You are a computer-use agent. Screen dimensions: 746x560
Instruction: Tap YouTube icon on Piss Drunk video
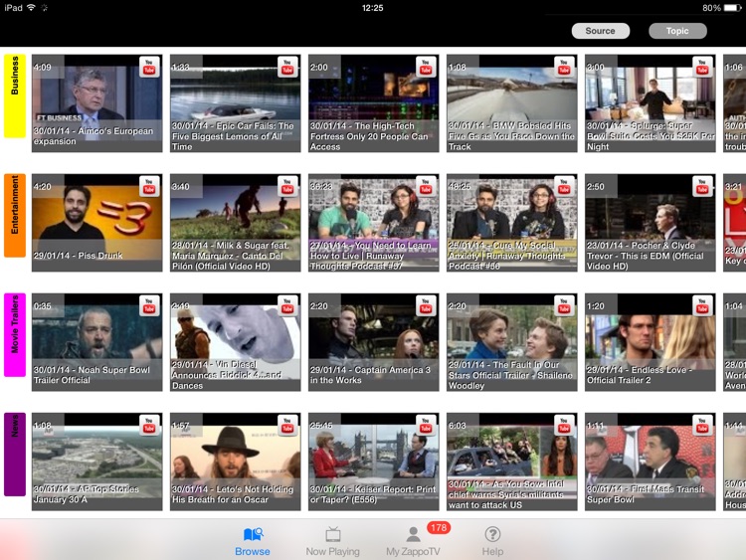click(149, 187)
